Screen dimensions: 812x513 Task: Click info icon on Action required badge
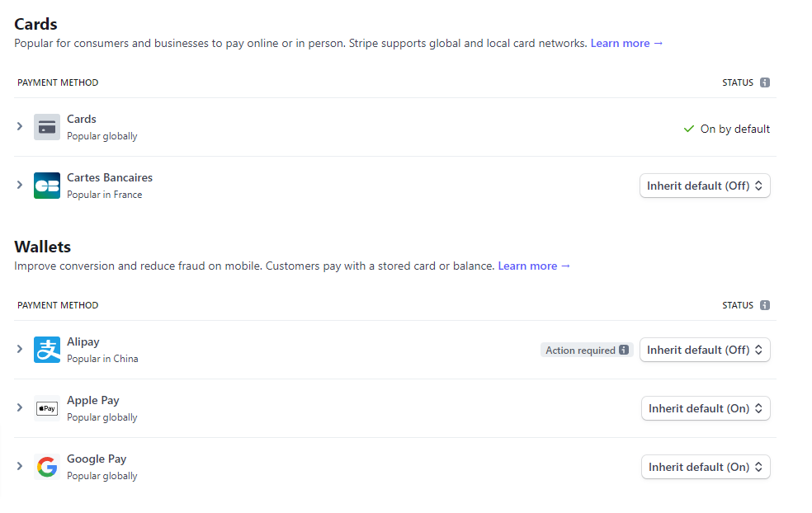pyautogui.click(x=624, y=351)
